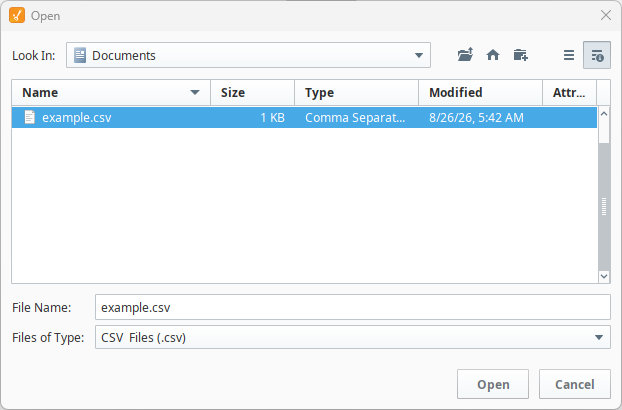Jump to the Home directory icon
The width and height of the screenshot is (622, 410).
493,55
